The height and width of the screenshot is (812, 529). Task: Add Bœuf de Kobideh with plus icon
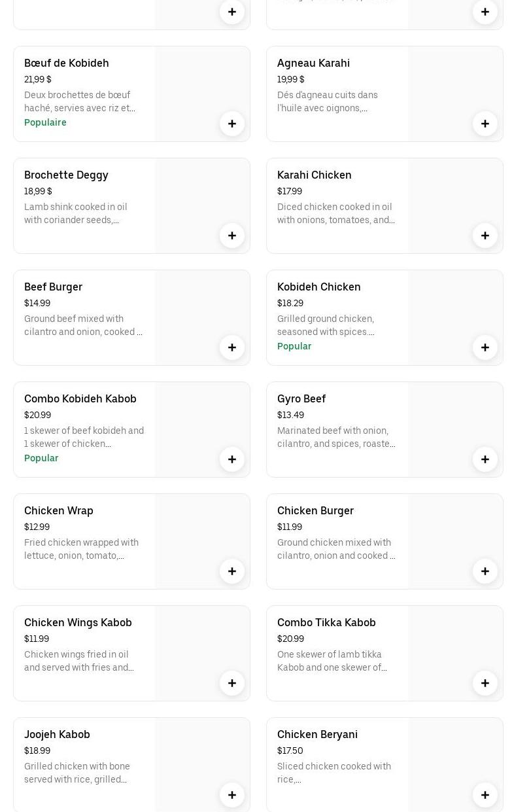coord(232,124)
